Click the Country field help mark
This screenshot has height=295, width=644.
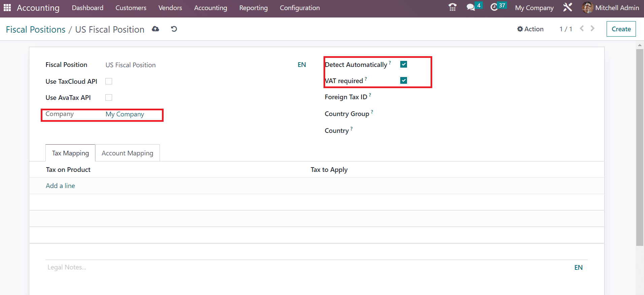351,128
